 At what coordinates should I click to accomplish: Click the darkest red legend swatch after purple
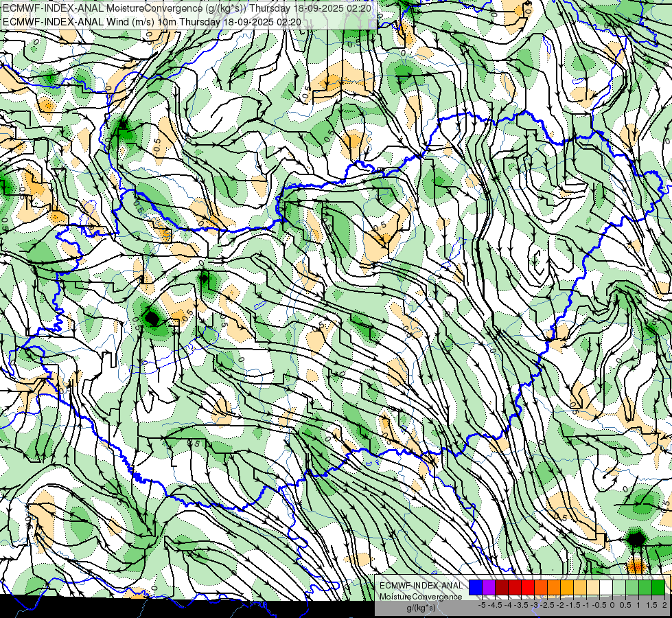click(502, 588)
